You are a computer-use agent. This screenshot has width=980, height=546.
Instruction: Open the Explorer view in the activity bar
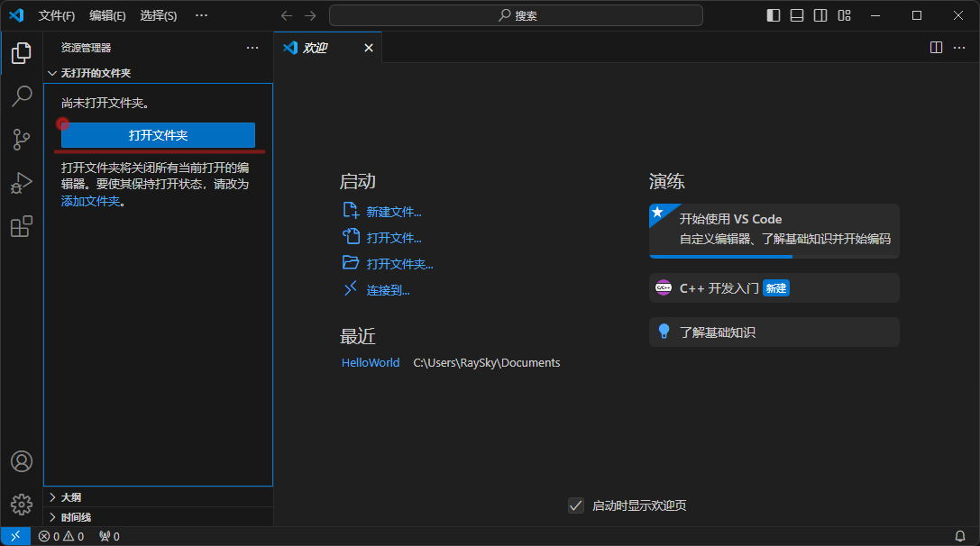(22, 53)
